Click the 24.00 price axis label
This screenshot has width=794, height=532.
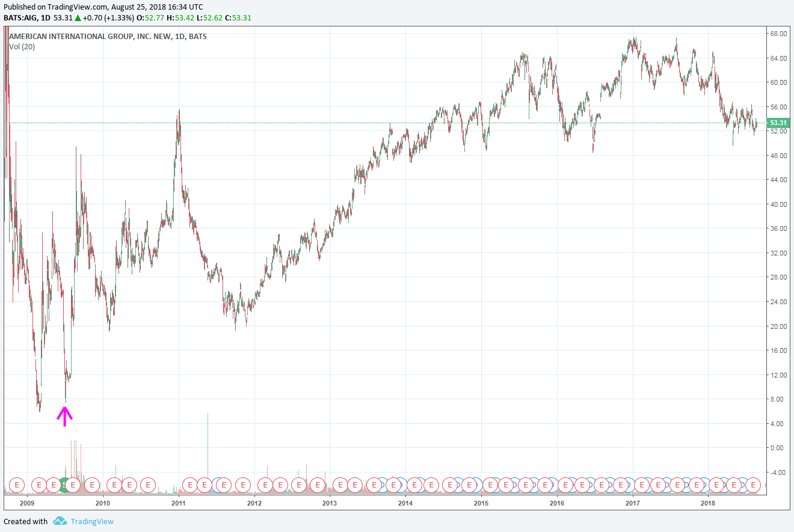[779, 302]
